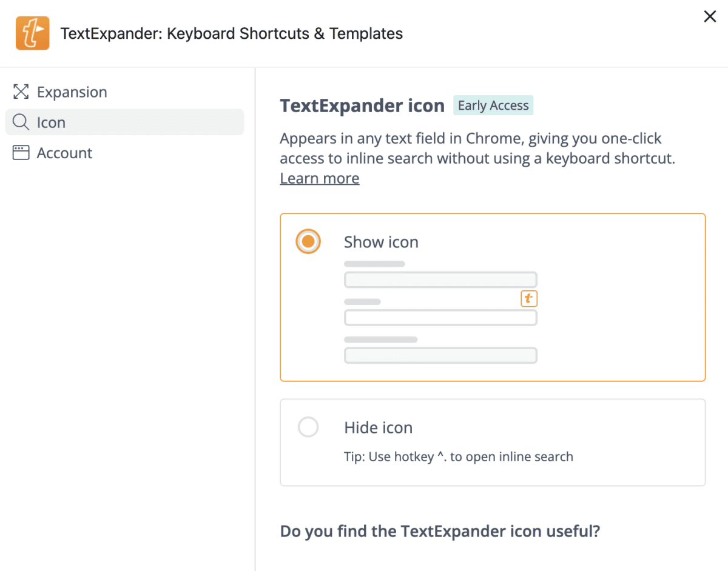Viewport: 728px width, 571px height.
Task: Click the hotkey tip text under Hide icon
Action: [x=458, y=456]
